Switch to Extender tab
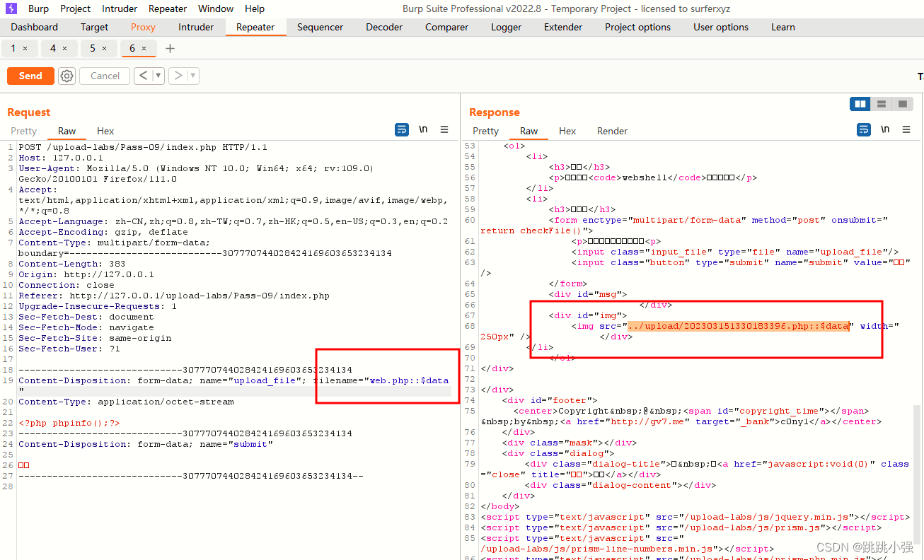Image resolution: width=924 pixels, height=560 pixels. tap(563, 27)
